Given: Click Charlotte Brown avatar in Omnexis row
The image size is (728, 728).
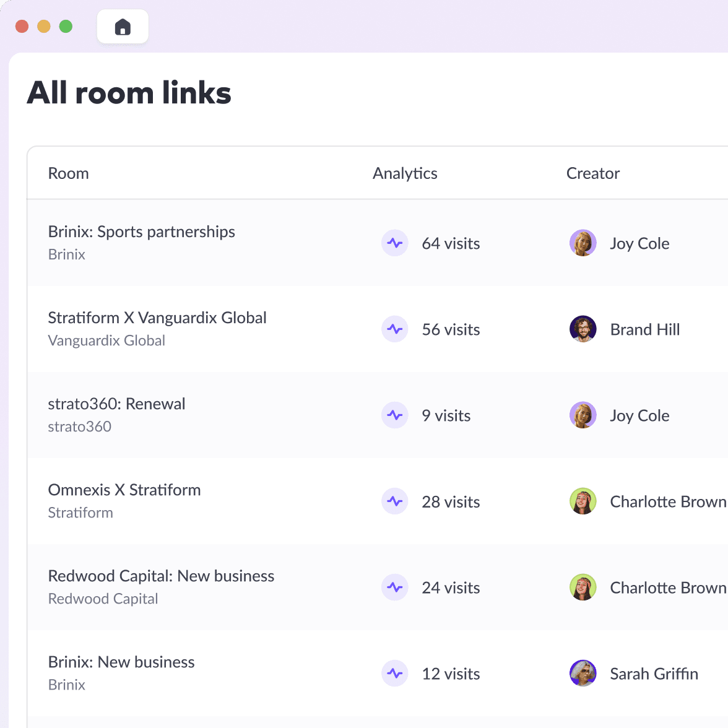Looking at the screenshot, I should tap(583, 501).
